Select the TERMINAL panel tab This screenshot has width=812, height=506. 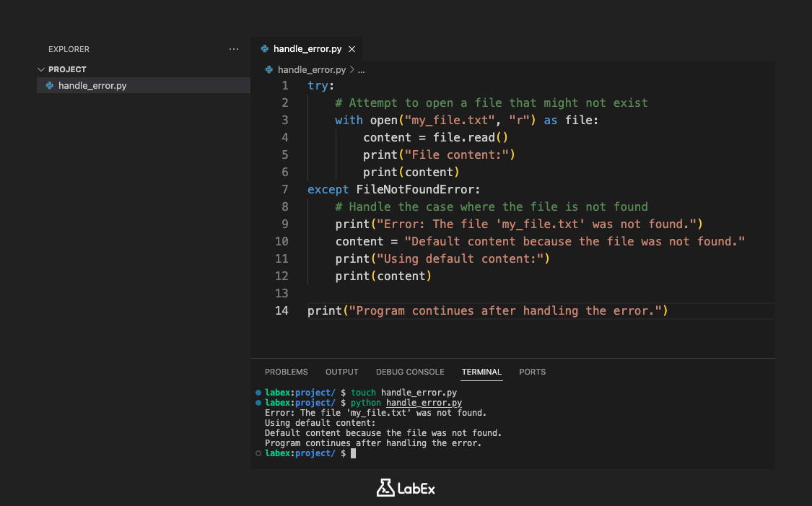pos(481,372)
